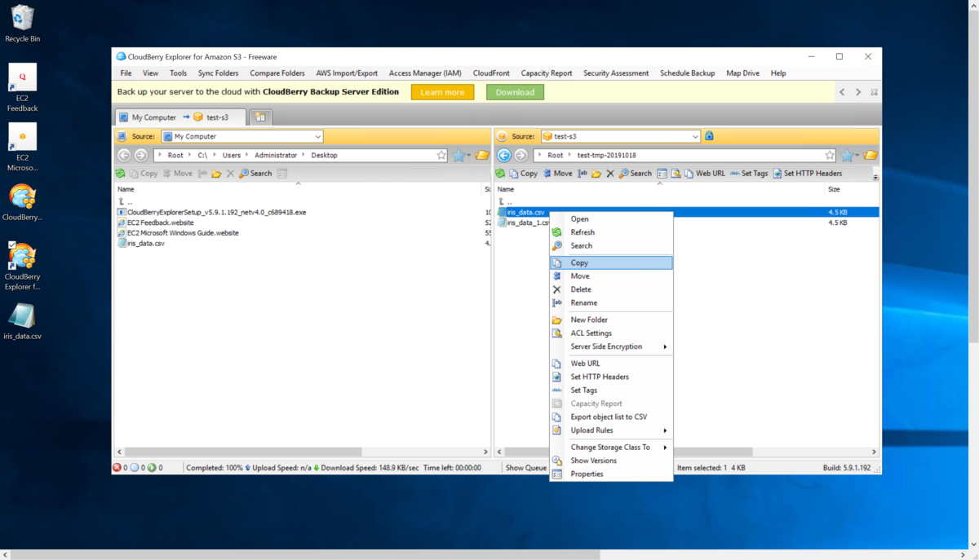
Task: Click the Rename icon in left pane toolbar
Action: pyautogui.click(x=202, y=174)
